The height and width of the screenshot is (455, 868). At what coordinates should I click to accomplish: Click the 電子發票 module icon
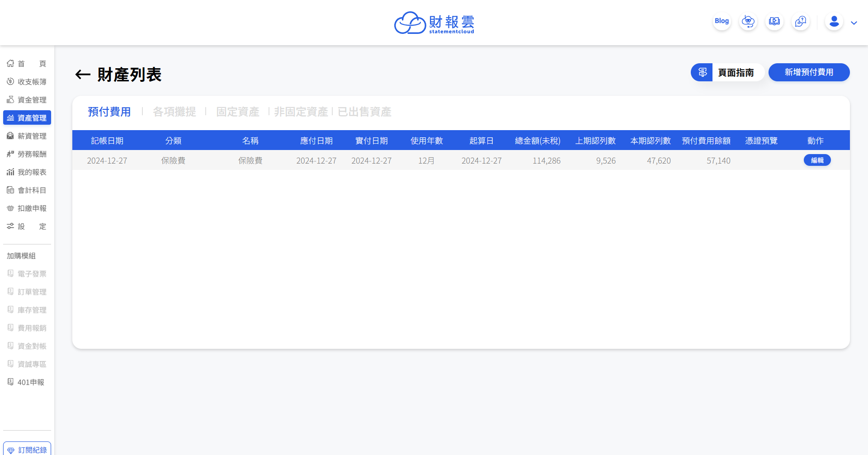(x=10, y=273)
